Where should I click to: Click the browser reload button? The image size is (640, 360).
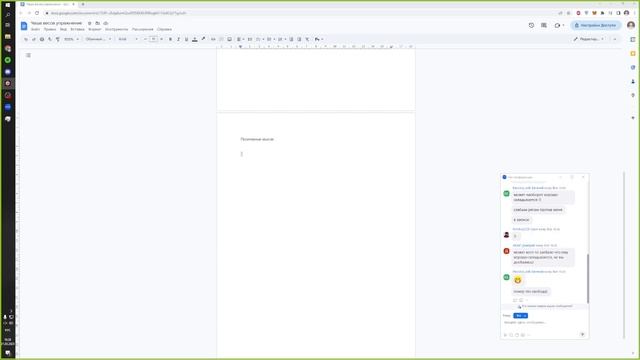point(37,13)
